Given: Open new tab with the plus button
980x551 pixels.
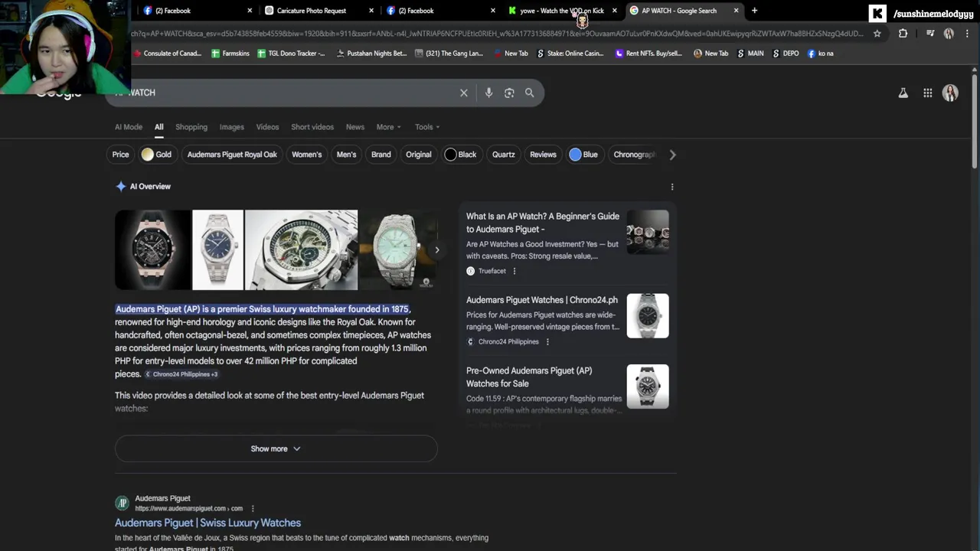Looking at the screenshot, I should [754, 11].
